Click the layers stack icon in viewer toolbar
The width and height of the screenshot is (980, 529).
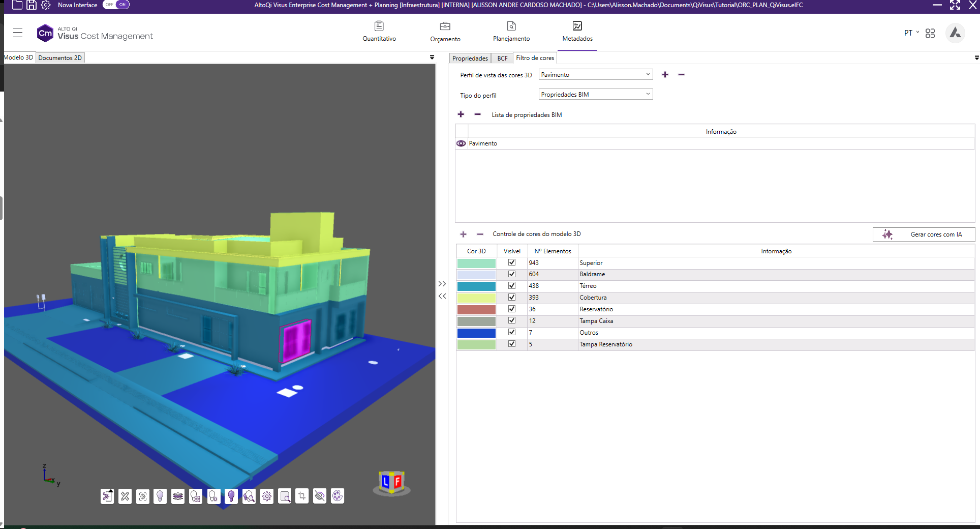pyautogui.click(x=178, y=496)
